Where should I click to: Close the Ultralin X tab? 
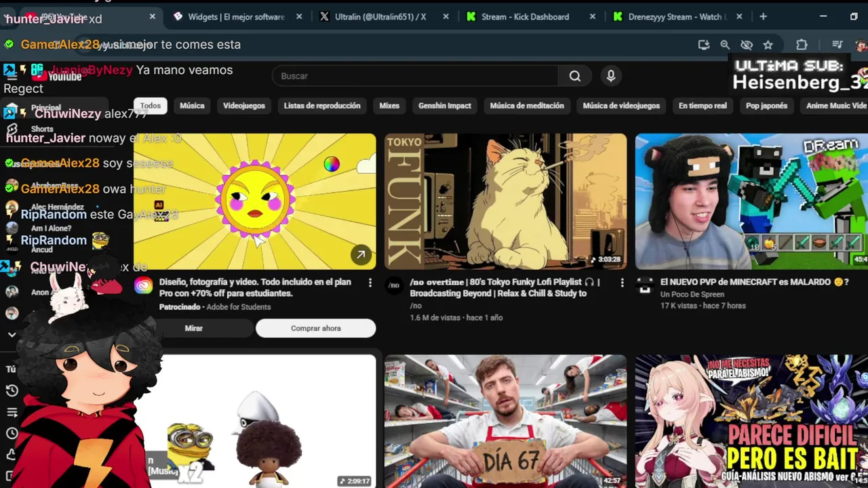pyautogui.click(x=446, y=17)
